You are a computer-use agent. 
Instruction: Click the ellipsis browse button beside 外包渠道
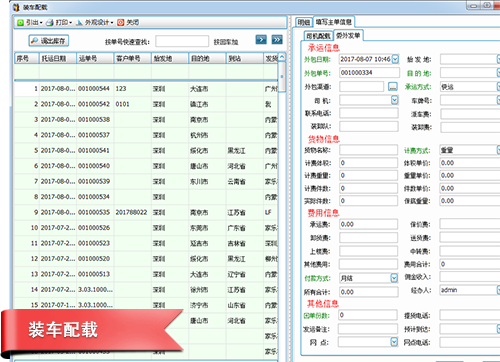393,87
